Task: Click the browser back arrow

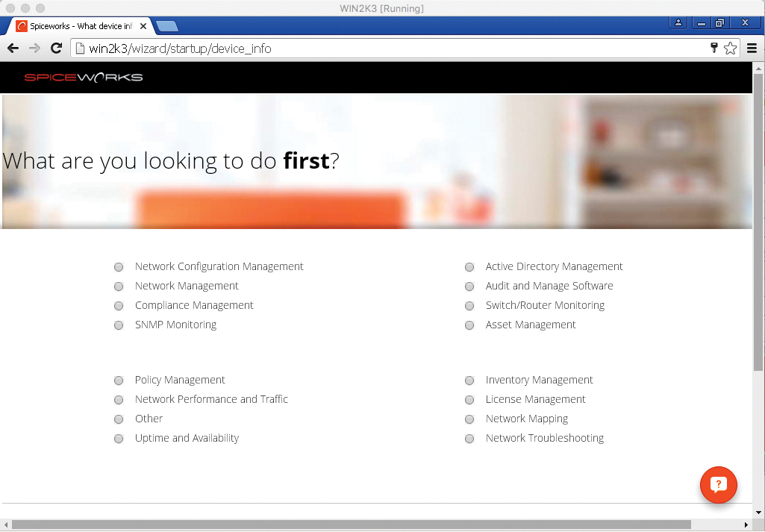Action: point(13,47)
